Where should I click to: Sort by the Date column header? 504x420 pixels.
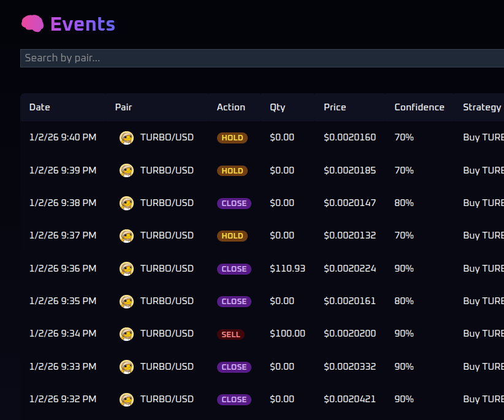point(40,107)
